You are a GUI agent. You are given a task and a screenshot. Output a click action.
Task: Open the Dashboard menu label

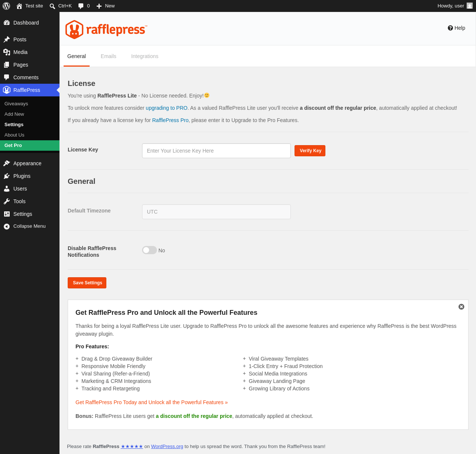point(26,23)
